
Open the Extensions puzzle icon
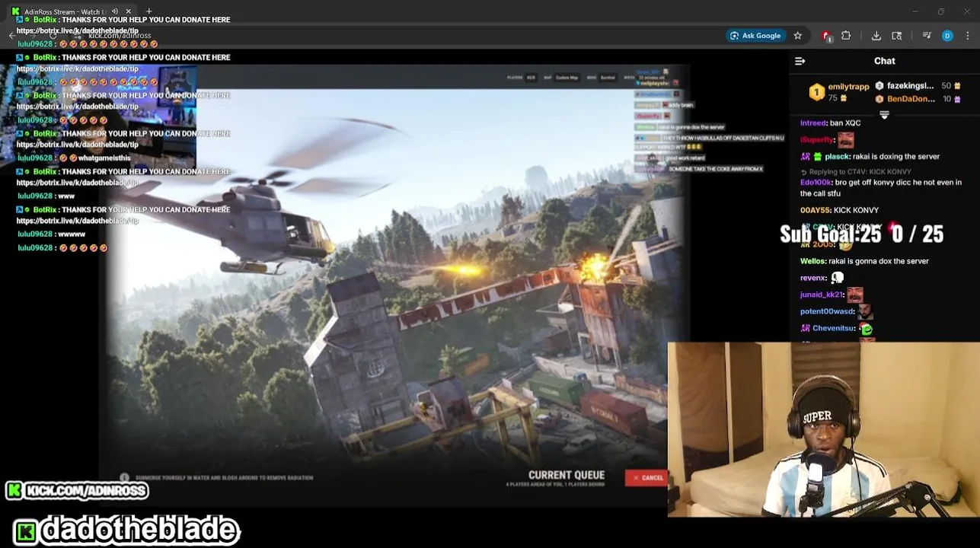pyautogui.click(x=846, y=36)
